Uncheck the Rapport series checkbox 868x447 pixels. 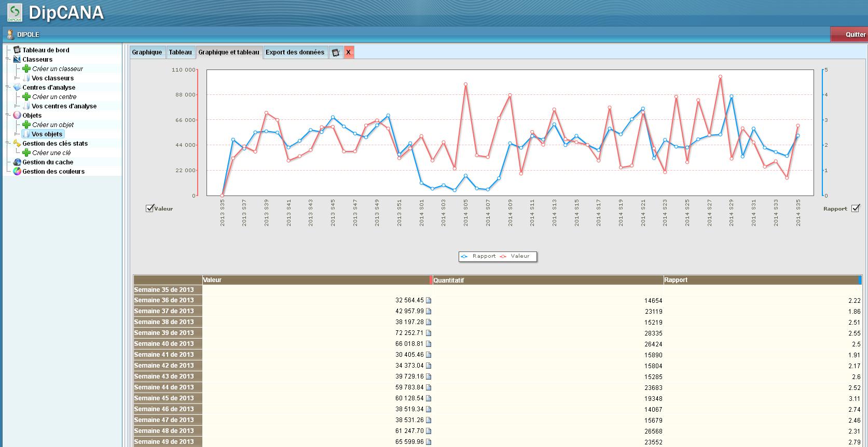pyautogui.click(x=856, y=208)
